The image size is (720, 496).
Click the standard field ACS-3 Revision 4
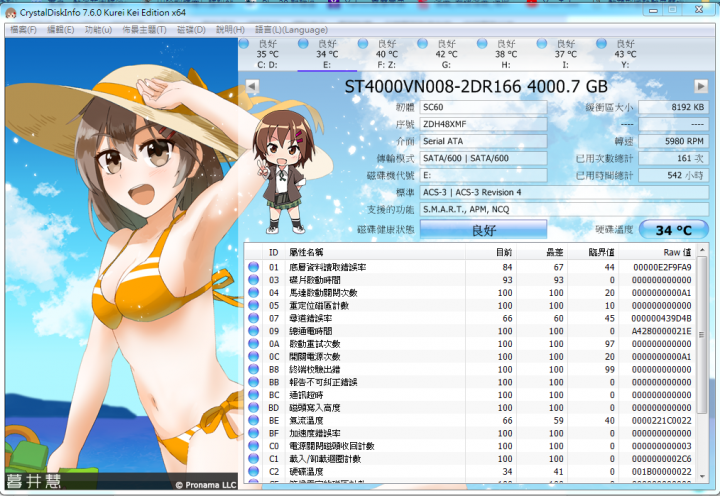tap(564, 192)
